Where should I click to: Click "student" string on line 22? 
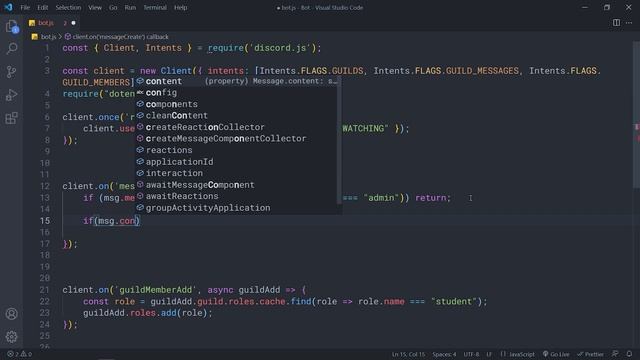tap(454, 302)
